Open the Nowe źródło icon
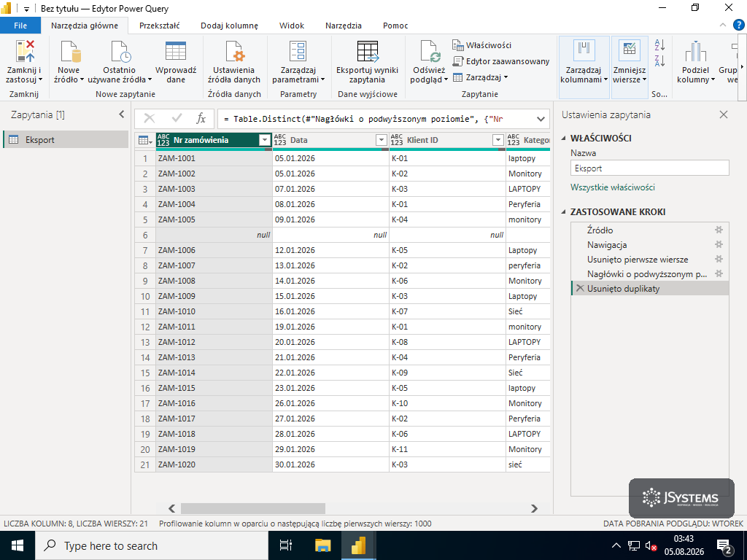The image size is (747, 560). click(x=69, y=52)
